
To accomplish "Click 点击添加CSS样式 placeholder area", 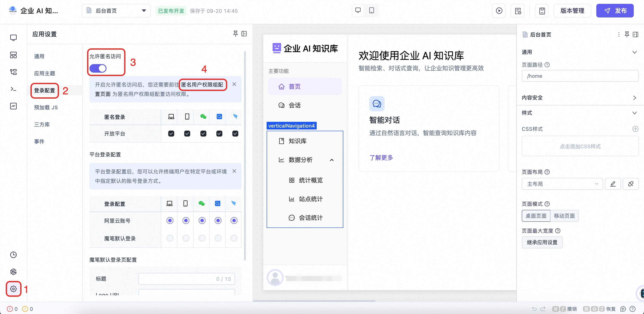I will pyautogui.click(x=580, y=146).
